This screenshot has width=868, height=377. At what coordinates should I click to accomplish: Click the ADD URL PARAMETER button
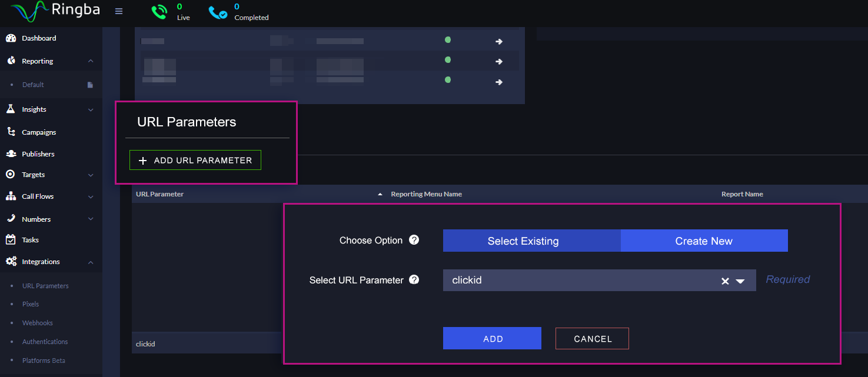click(x=195, y=160)
